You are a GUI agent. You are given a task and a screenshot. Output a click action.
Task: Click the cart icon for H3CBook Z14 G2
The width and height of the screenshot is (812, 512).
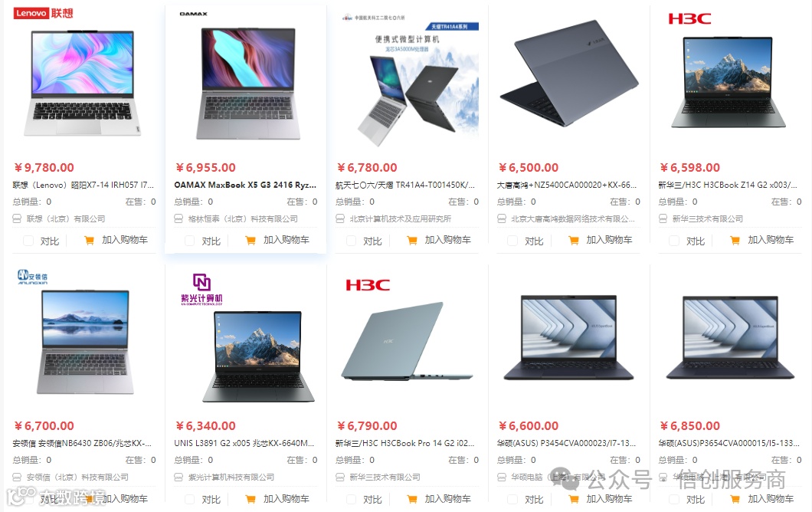tap(735, 241)
